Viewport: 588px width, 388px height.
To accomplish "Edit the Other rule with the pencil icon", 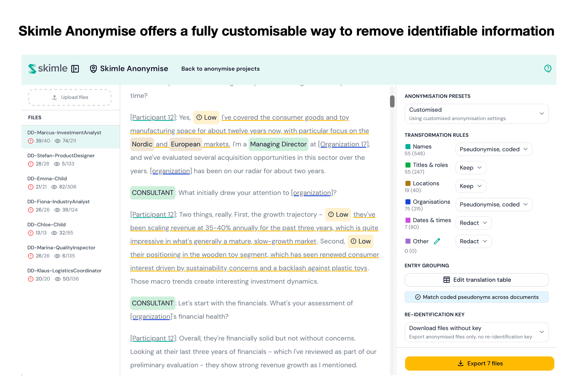I will pos(437,241).
